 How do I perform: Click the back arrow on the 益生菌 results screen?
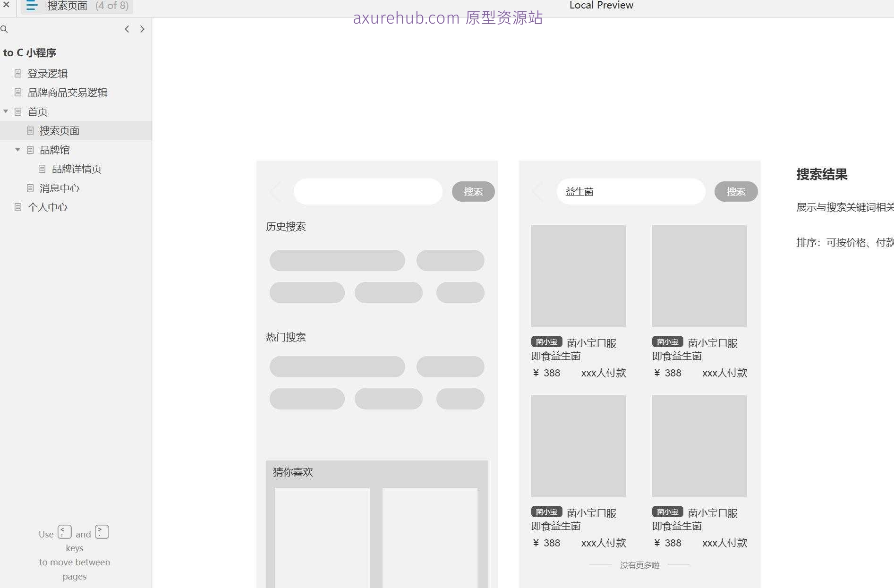pos(538,191)
